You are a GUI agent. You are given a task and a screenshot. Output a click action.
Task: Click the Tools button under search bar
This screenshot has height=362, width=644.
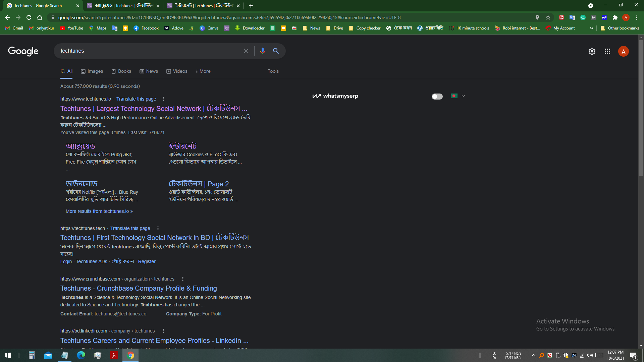pos(273,71)
